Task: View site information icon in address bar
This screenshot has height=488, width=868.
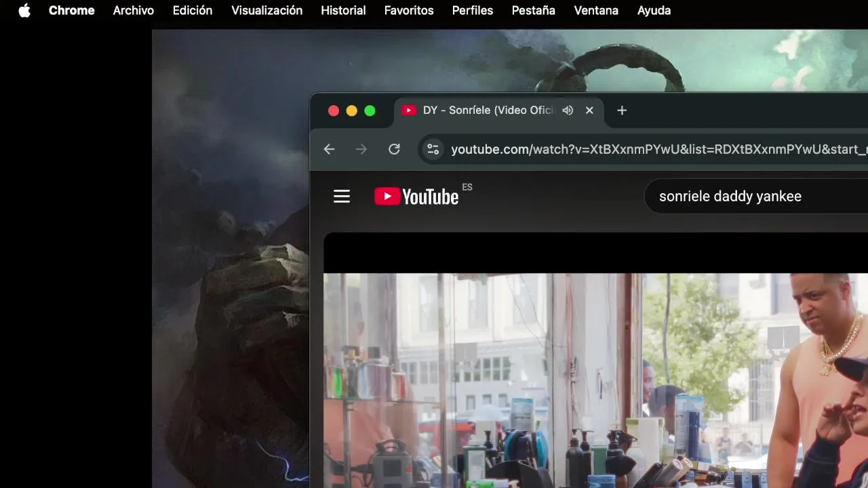Action: coord(433,149)
